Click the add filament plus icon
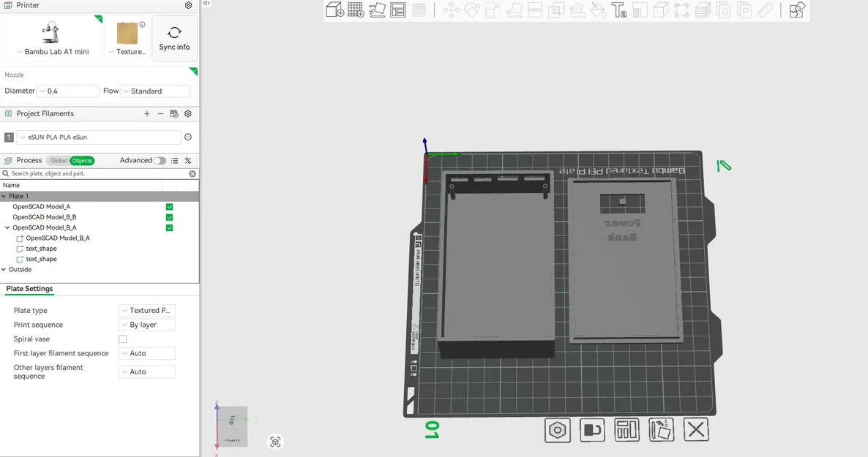868x457 pixels. point(146,113)
